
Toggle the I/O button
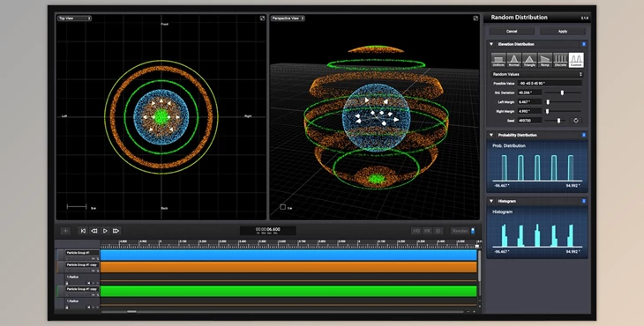click(x=416, y=231)
